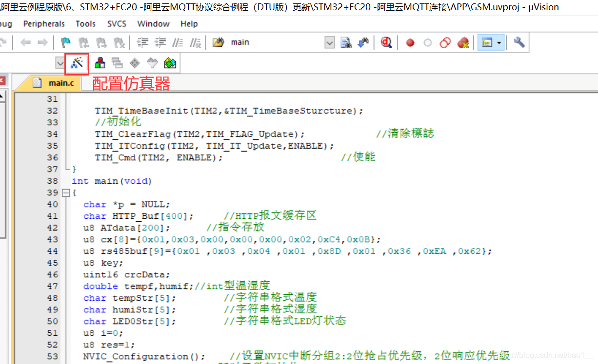The width and height of the screenshot is (598, 364).
Task: Click the NVIC_Configuration() call
Action: click(144, 356)
